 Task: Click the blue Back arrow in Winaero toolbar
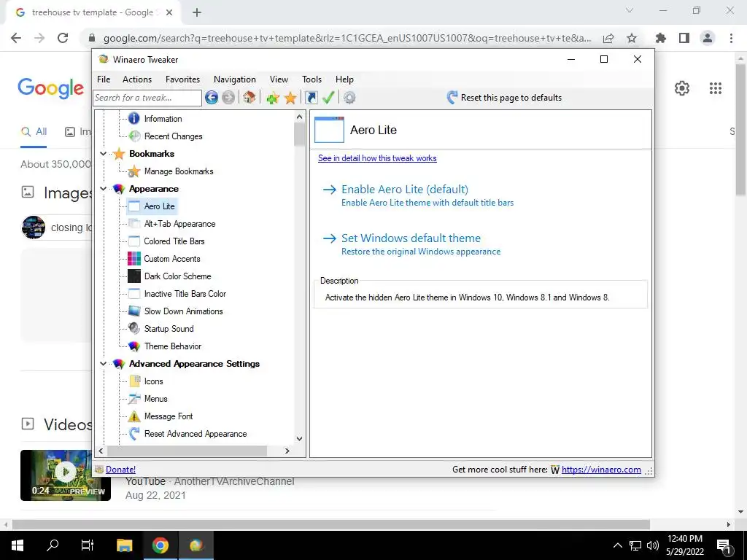tap(212, 98)
